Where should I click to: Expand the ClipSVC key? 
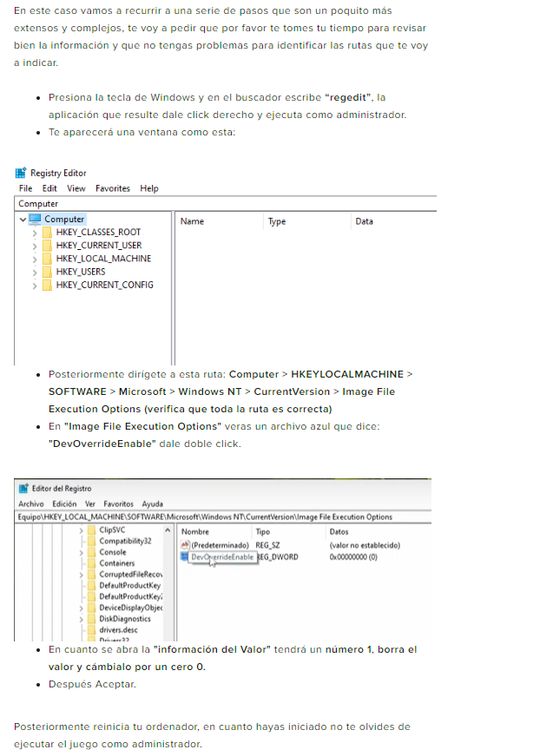tap(81, 530)
